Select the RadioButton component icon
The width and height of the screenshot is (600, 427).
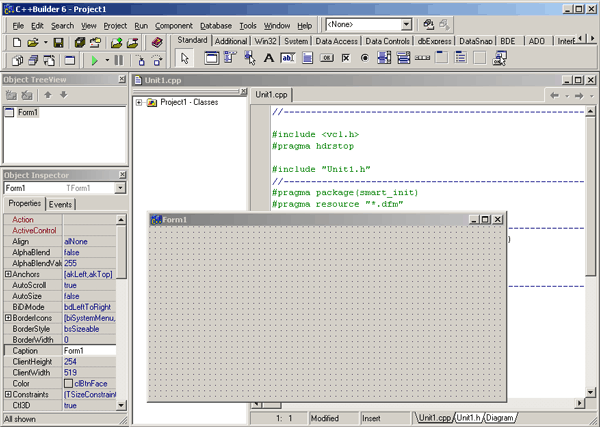tap(365, 58)
